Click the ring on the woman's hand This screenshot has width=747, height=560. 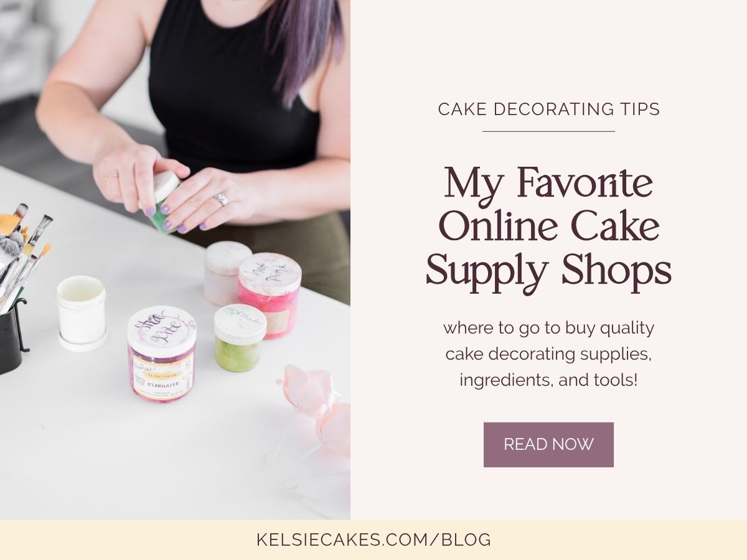pyautogui.click(x=221, y=198)
